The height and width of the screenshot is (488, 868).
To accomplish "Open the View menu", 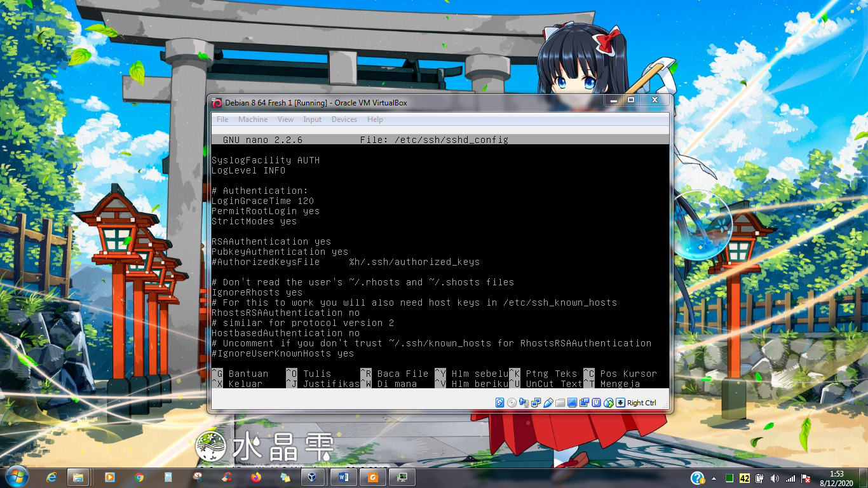I will point(286,119).
